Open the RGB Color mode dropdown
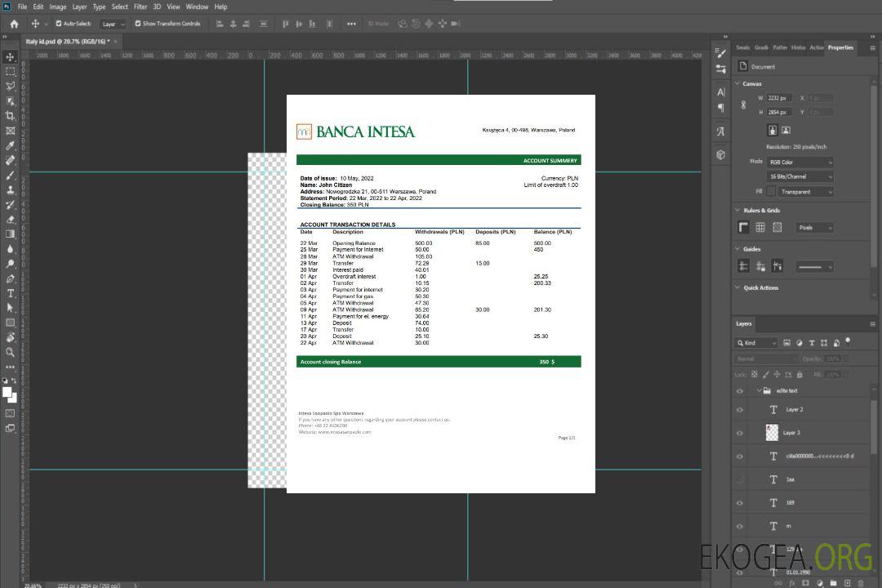Screen dimensions: 882x588 point(800,162)
